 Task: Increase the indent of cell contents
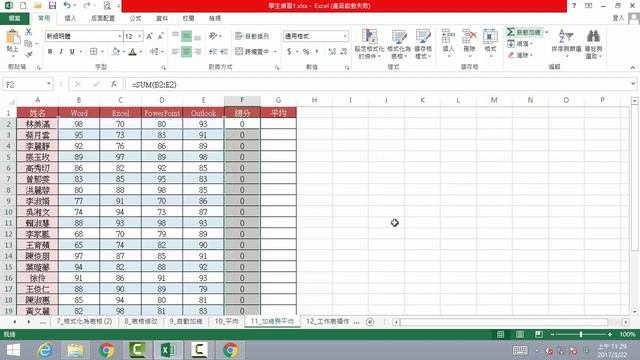click(x=224, y=51)
